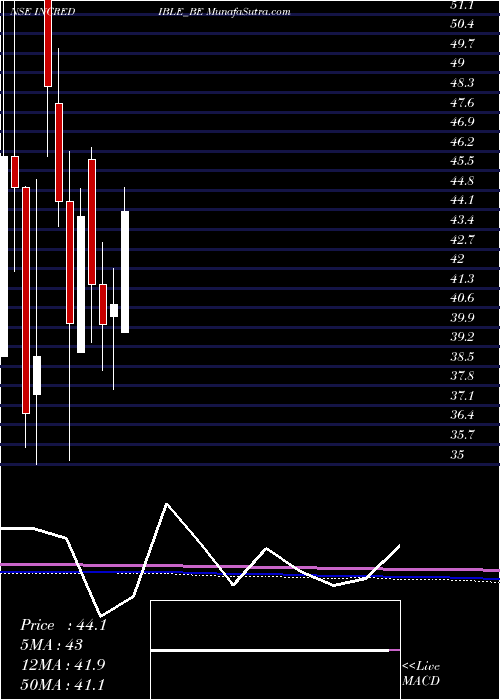Screen dimensions: 500x700
Task: Click the Price : 44.1 readout
Action: [63, 625]
